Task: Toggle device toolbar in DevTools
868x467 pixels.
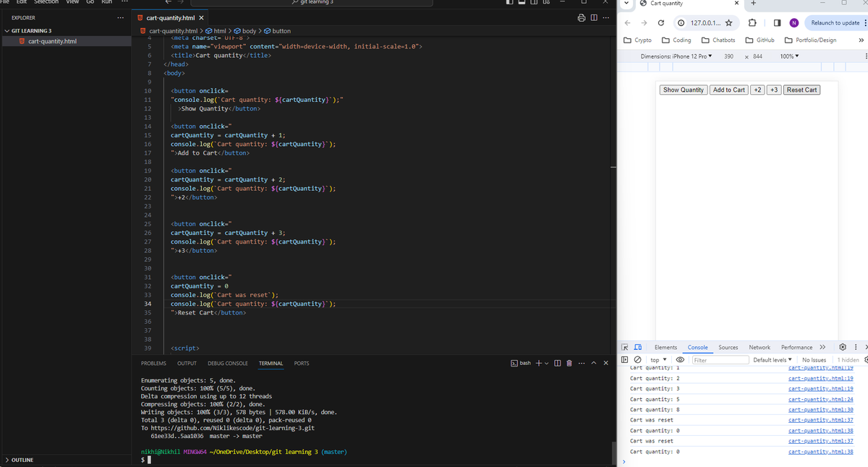Action: 638,348
